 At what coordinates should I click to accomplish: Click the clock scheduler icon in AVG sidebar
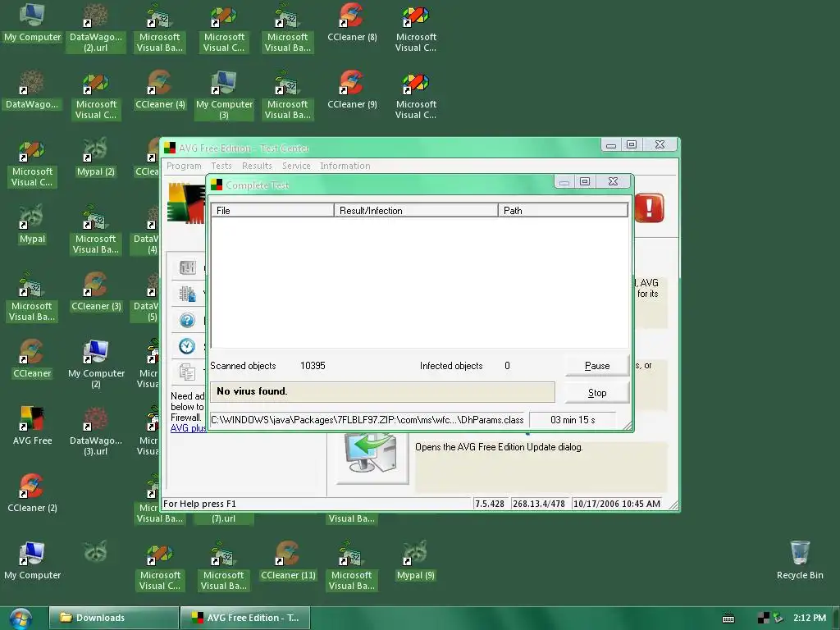187,346
